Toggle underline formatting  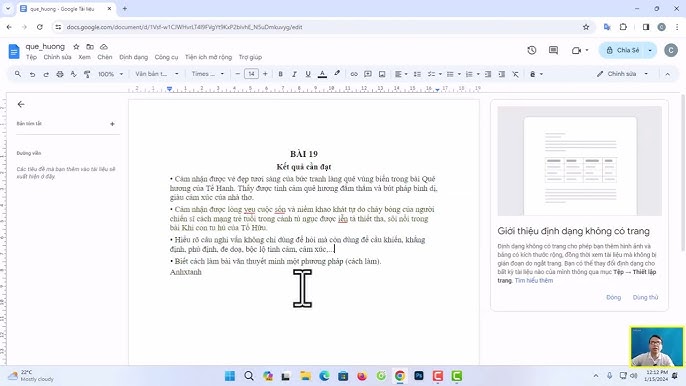click(308, 74)
